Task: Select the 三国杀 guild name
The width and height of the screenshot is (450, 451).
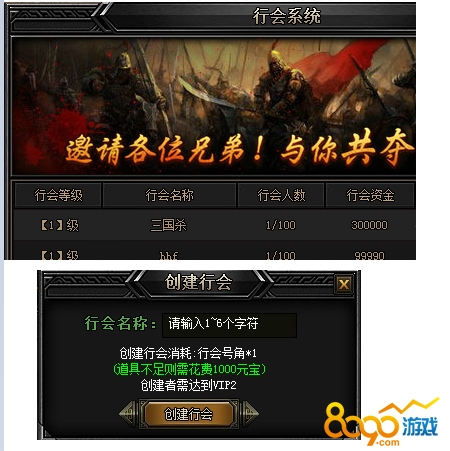Action: [x=169, y=225]
